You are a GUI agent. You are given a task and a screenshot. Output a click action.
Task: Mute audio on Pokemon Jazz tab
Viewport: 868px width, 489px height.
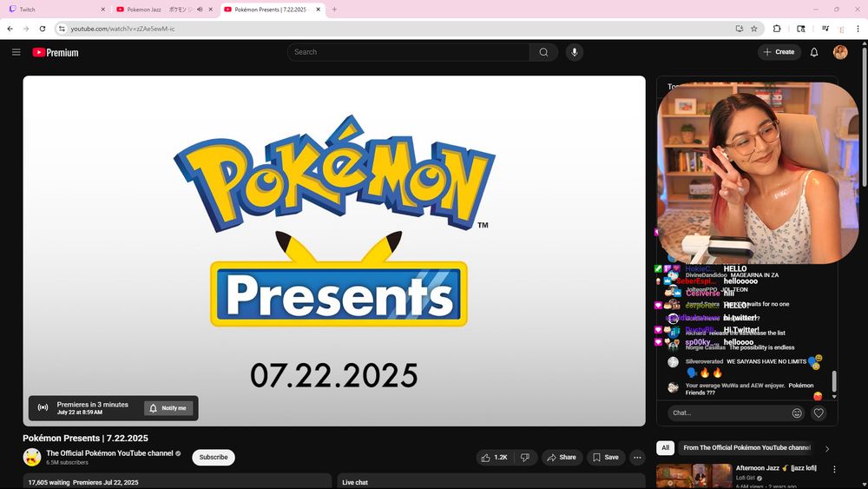coord(200,10)
